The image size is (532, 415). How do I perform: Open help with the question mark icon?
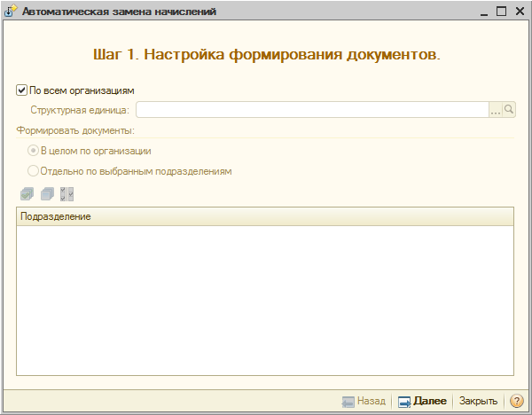(517, 401)
